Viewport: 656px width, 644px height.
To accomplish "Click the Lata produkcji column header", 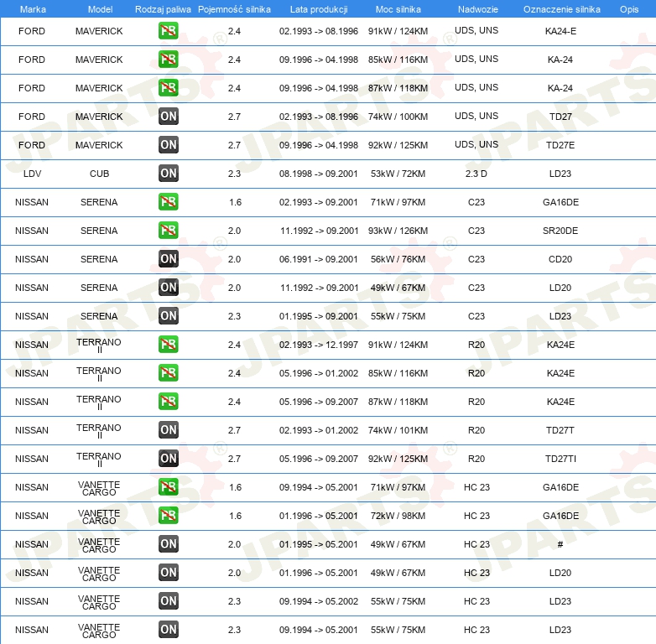I will tap(319, 9).
